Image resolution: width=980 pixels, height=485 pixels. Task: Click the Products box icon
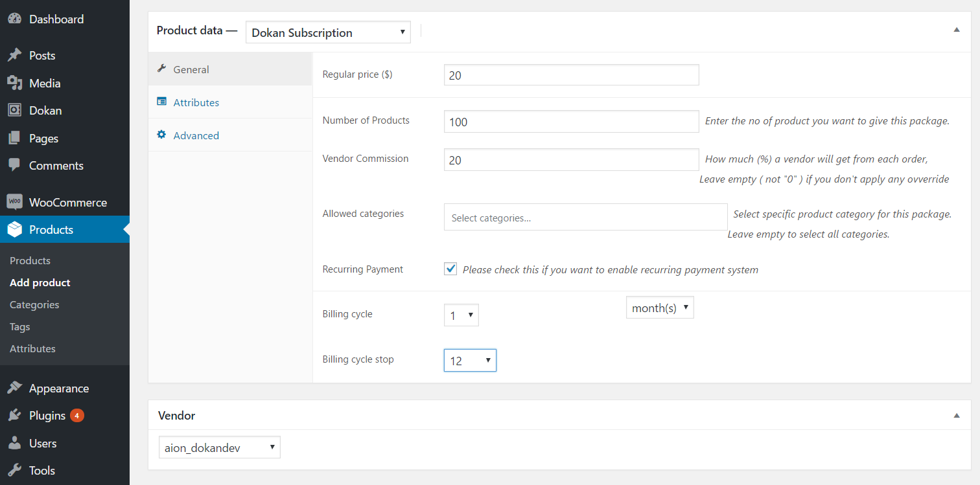(14, 229)
